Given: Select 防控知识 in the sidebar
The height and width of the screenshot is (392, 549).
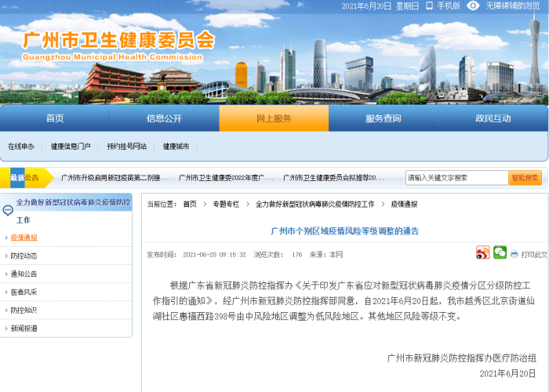Looking at the screenshot, I should 24,310.
